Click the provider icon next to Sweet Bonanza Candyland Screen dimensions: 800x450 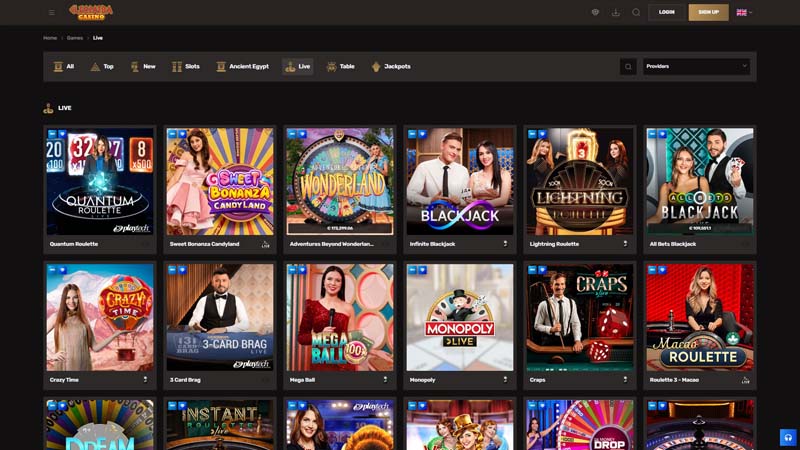pyautogui.click(x=265, y=244)
